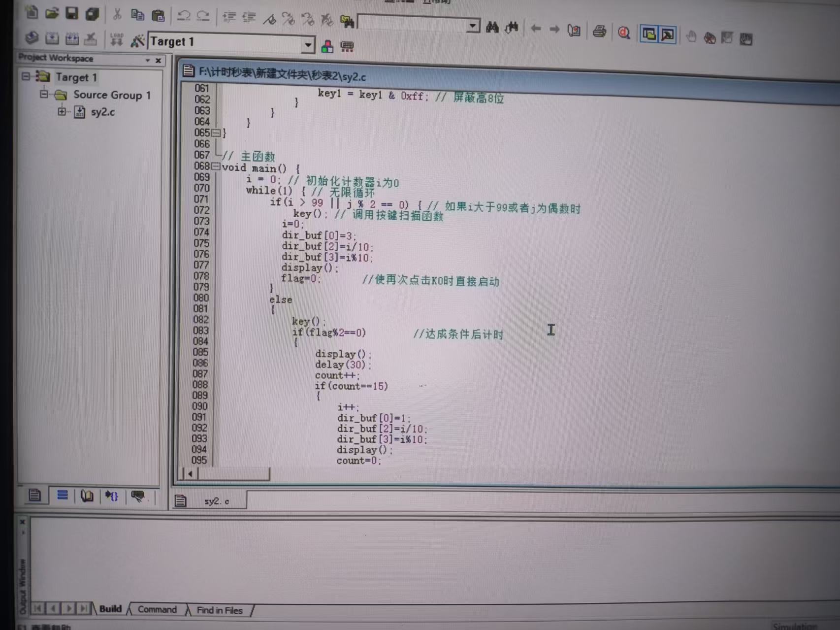Image resolution: width=840 pixels, height=630 pixels.
Task: Create a new file with the toolbar icon
Action: (x=32, y=13)
